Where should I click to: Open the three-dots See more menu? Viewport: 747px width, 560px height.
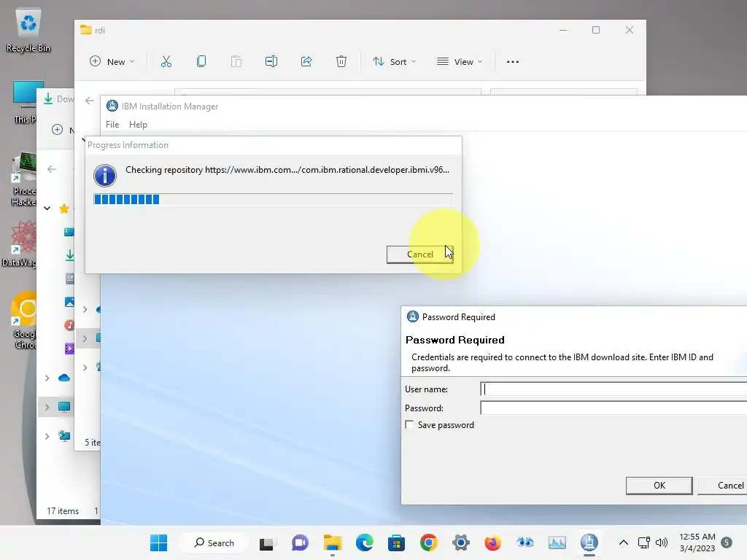coord(513,62)
